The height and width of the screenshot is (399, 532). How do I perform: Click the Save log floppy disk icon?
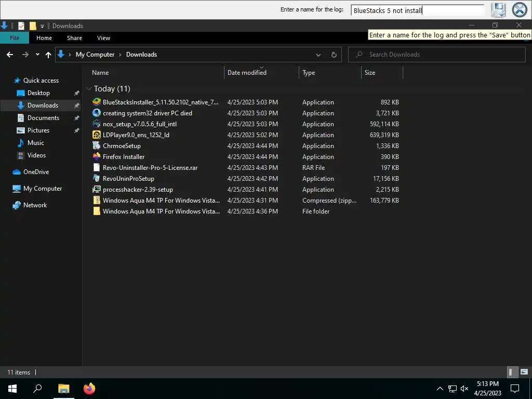(498, 10)
